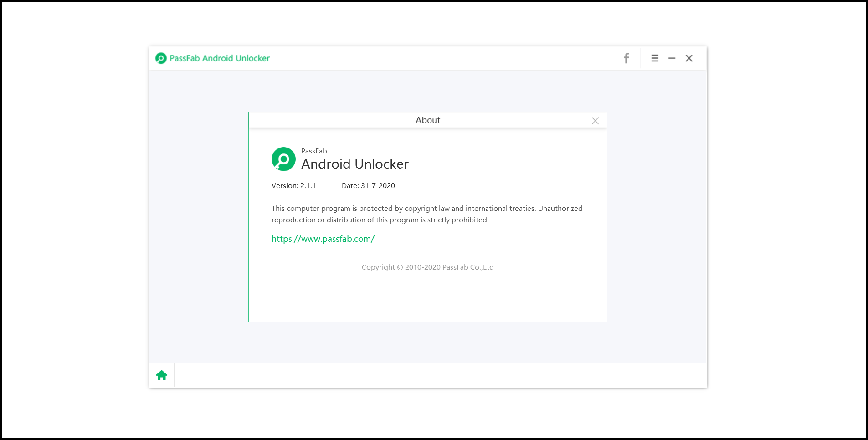Screen dimensions: 868x440
Task: Click small 'PassFab' label above Android Unlocker
Action: 314,151
